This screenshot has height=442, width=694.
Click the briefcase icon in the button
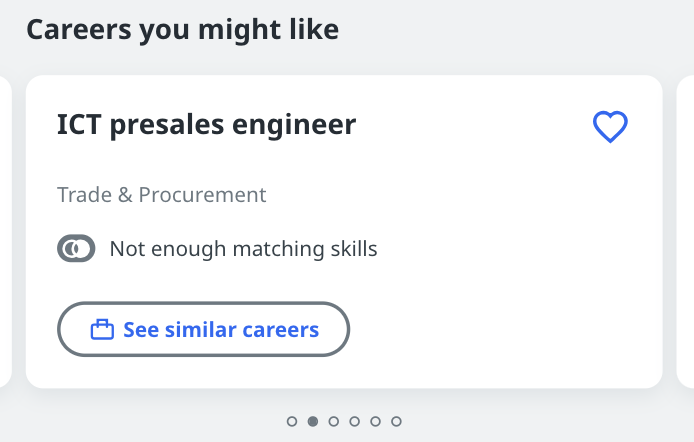(102, 330)
